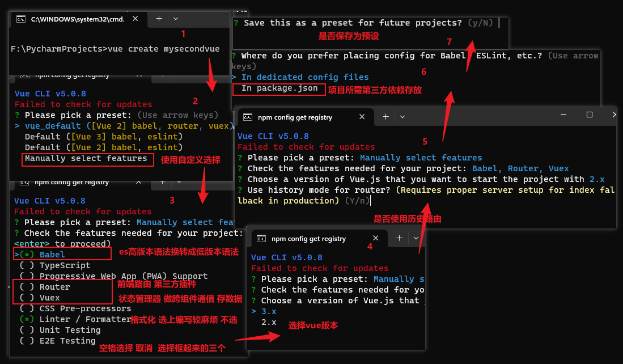The width and height of the screenshot is (623, 364).
Task: Add a new tab in the feature checklist window
Action: [x=162, y=182]
